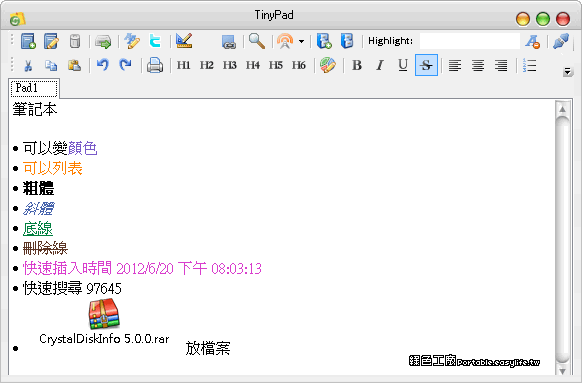Clear highlight with red A icon
Image resolution: width=582 pixels, height=383 pixels.
(x=532, y=41)
